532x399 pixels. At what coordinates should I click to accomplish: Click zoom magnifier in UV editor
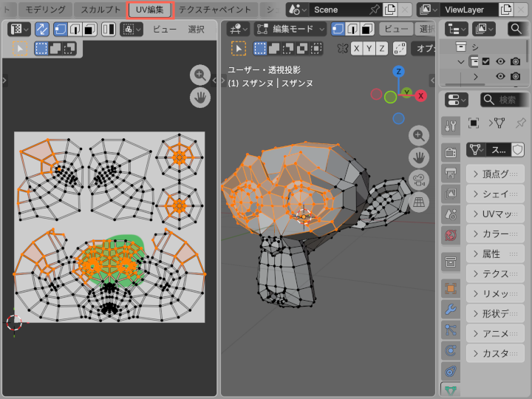(200, 75)
